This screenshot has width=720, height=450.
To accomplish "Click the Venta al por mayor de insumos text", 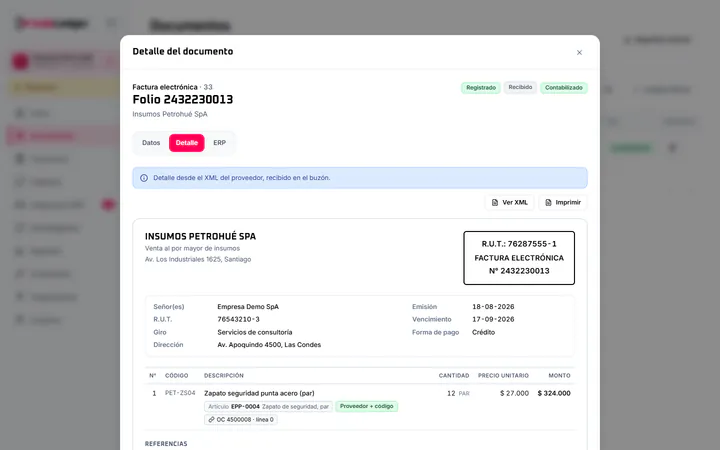I will 192,248.
